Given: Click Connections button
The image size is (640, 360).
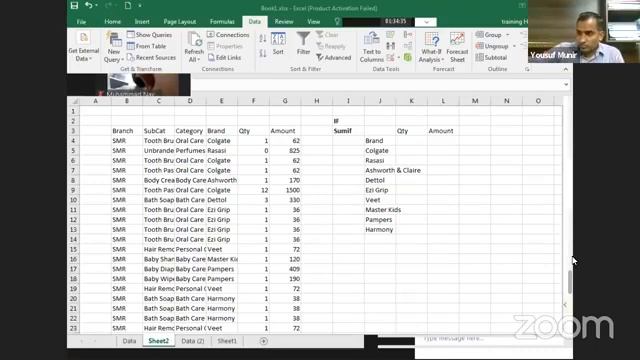Looking at the screenshot, I should click(228, 35).
